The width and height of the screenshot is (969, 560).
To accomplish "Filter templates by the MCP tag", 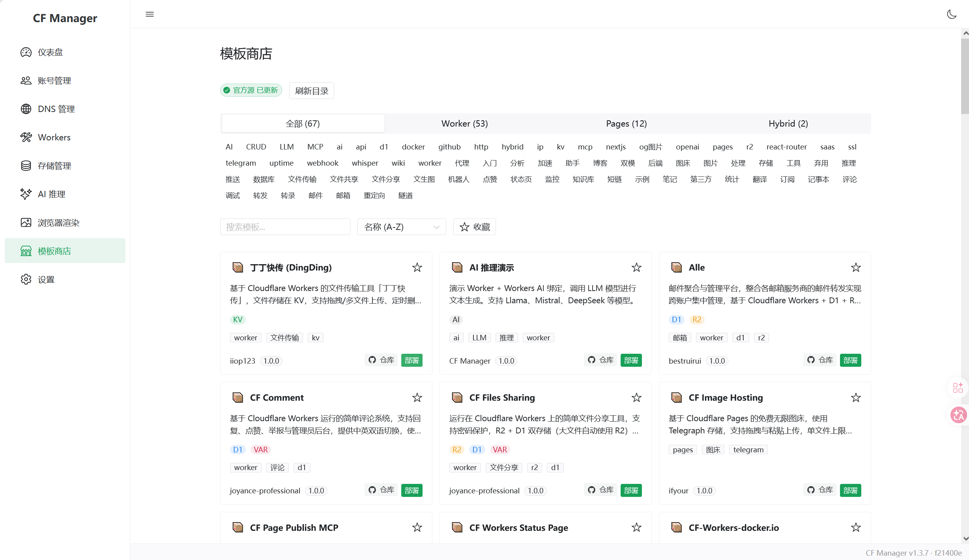I will pyautogui.click(x=315, y=147).
